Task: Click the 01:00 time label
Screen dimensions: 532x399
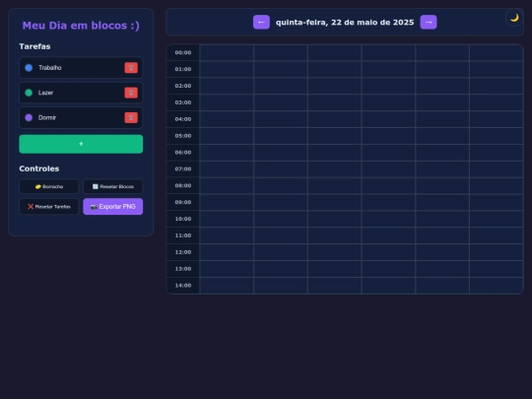Action: point(183,69)
